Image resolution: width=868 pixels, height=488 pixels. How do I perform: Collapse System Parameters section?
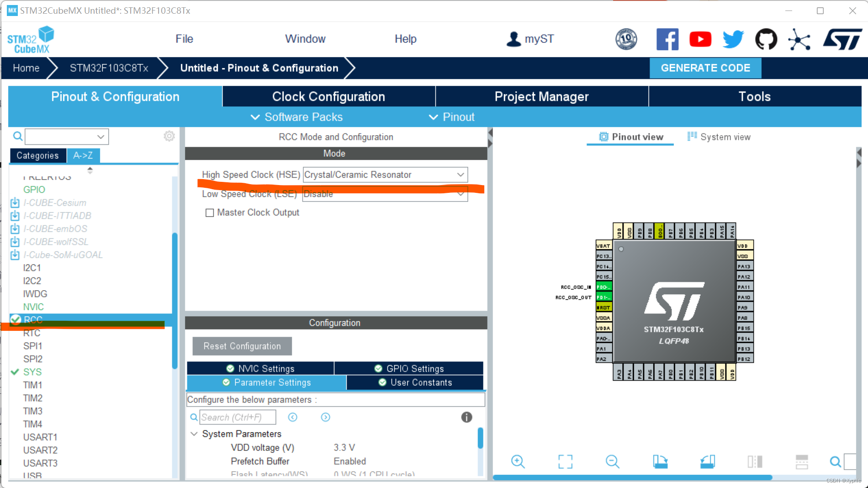tap(194, 434)
